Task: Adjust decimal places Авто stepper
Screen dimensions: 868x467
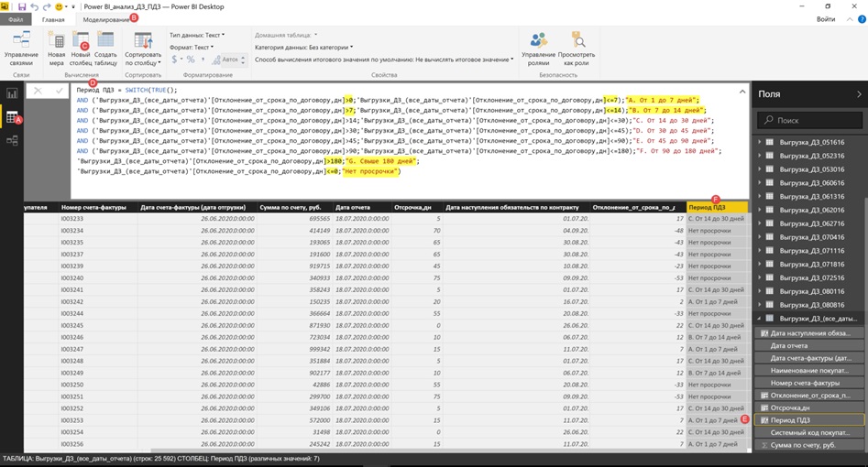Action: [243, 60]
